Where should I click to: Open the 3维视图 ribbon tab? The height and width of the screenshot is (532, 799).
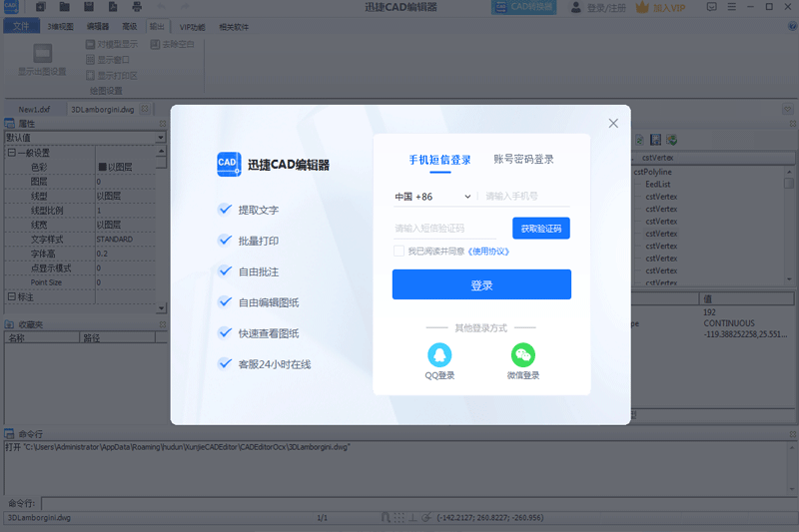point(61,27)
